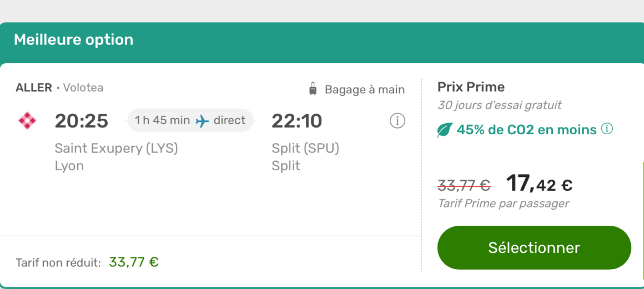Screen dimensions: 644x289
Task: Click the green leaf CO2 icon
Action: point(445,130)
